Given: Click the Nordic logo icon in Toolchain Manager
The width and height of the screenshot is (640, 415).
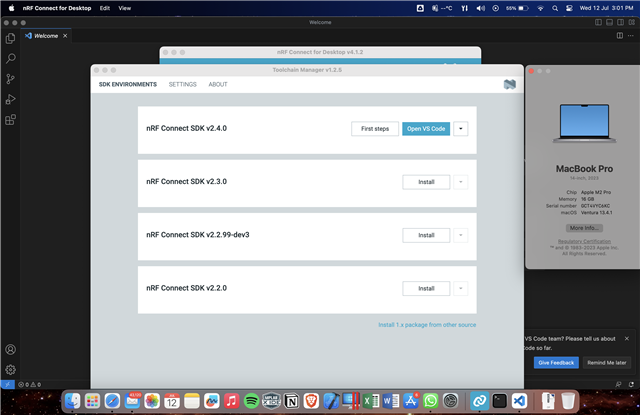Looking at the screenshot, I should [x=509, y=84].
